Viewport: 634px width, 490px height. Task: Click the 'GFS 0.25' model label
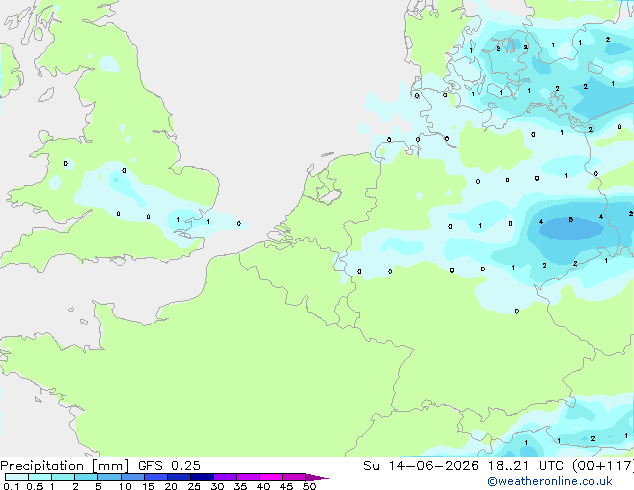[x=169, y=466]
